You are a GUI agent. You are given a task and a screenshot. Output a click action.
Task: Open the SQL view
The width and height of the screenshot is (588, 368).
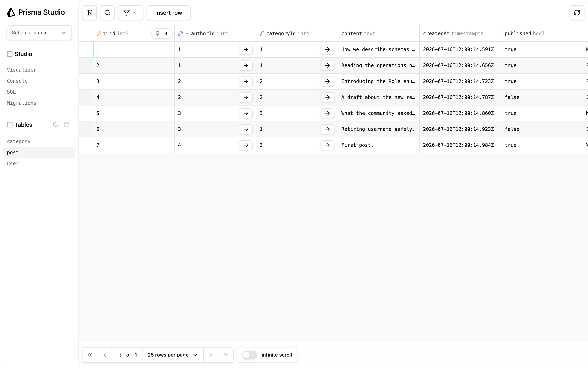click(x=11, y=92)
